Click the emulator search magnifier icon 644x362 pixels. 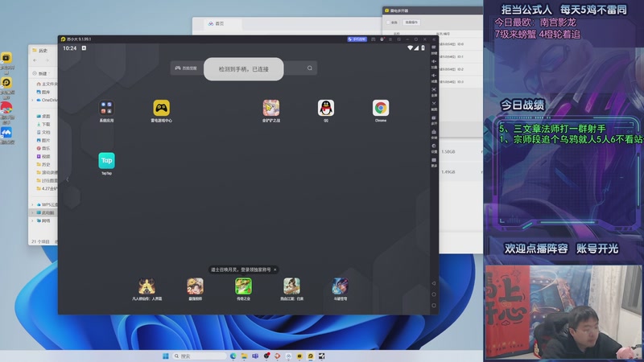tap(310, 68)
